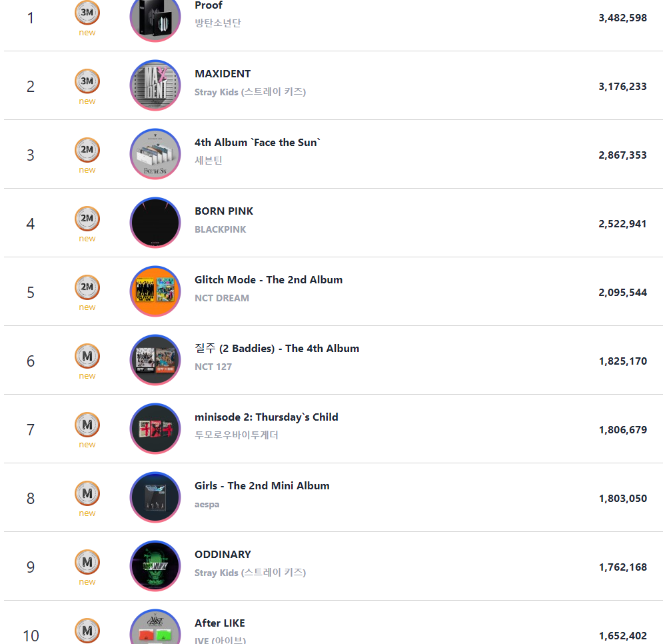The image size is (663, 644).
Task: Click the ODDINARY album cover thumbnail
Action: [x=155, y=566]
